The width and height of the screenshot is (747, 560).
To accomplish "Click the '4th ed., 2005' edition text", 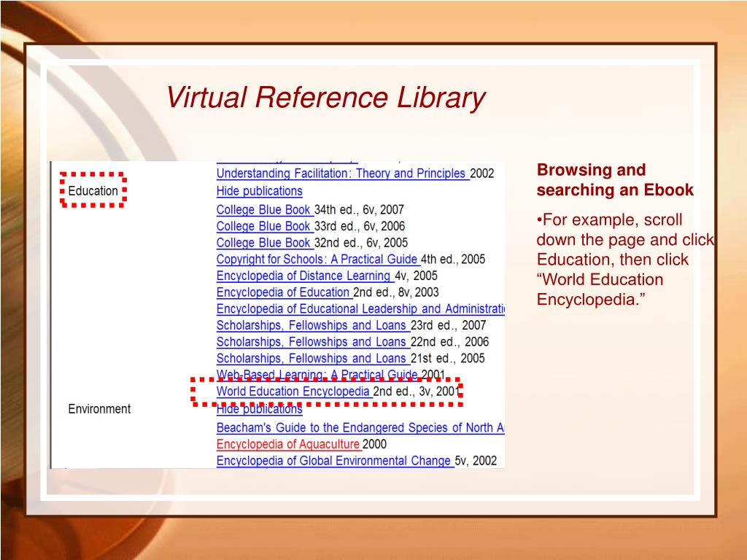I will click(x=453, y=259).
